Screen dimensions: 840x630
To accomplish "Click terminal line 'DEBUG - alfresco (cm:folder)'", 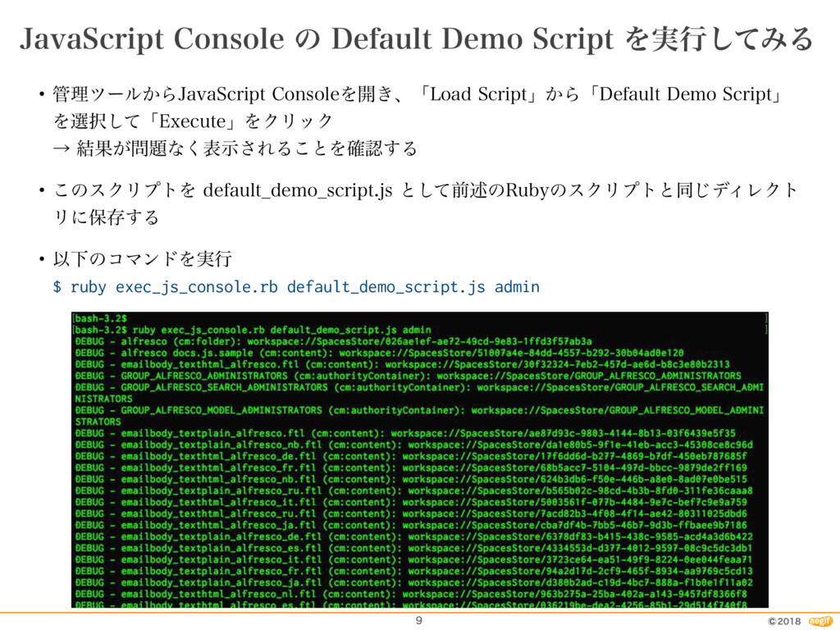I will 333,341.
